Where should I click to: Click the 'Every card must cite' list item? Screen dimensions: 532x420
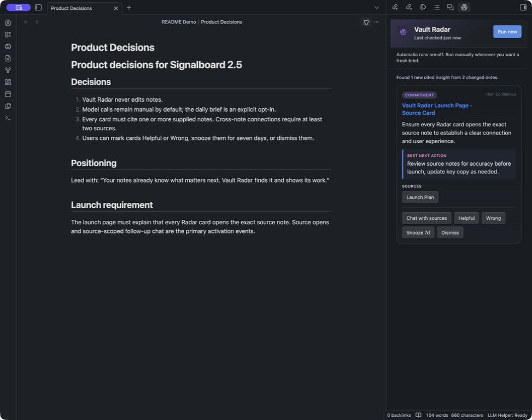pos(202,124)
